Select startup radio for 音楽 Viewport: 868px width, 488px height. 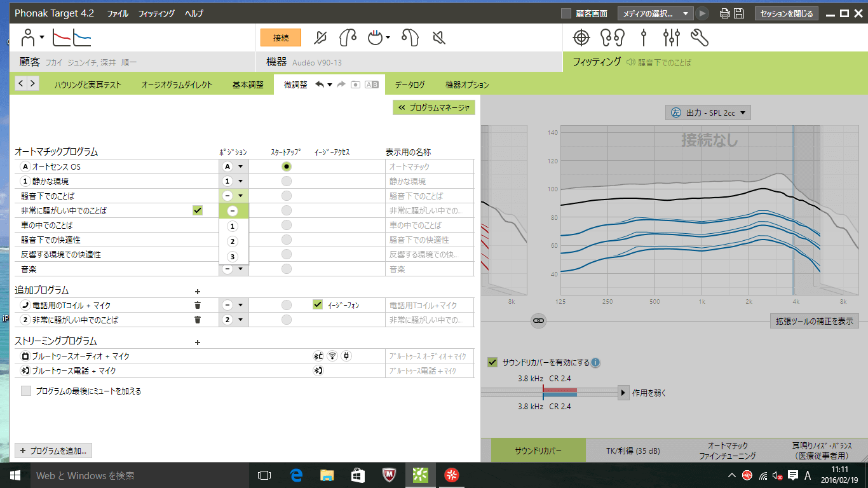[287, 269]
